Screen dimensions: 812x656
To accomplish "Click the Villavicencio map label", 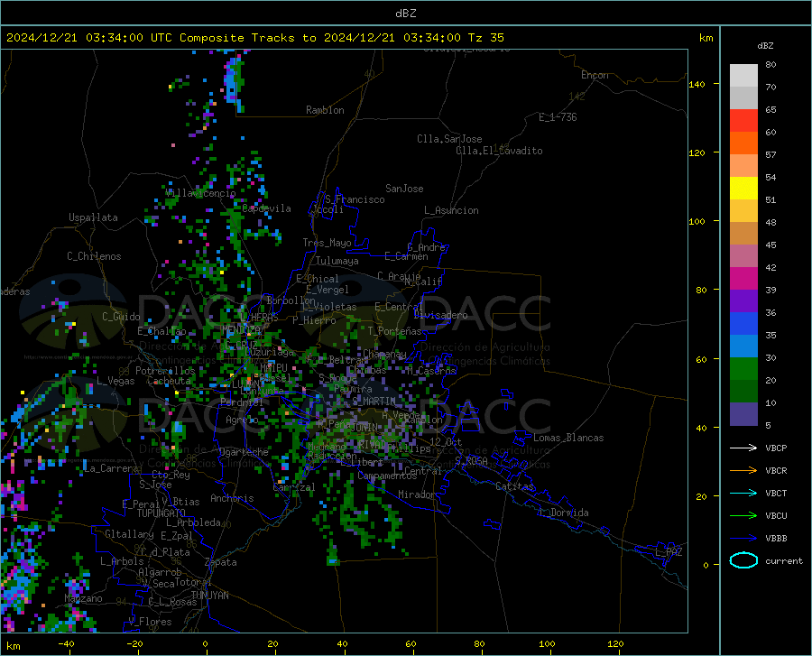I will [x=200, y=193].
